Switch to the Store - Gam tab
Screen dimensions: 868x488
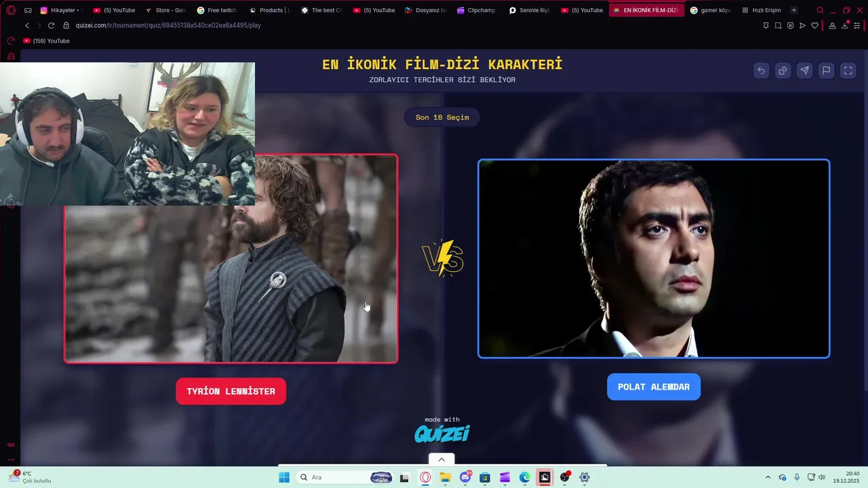165,10
